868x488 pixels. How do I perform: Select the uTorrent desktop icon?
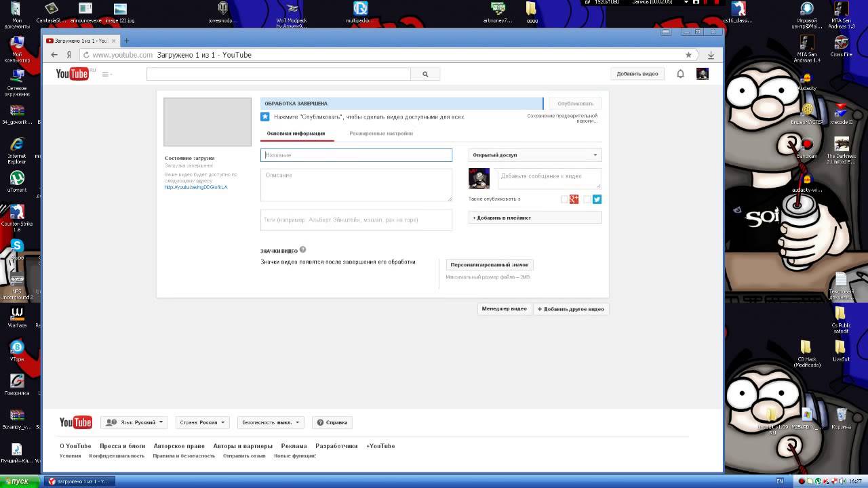[x=17, y=182]
